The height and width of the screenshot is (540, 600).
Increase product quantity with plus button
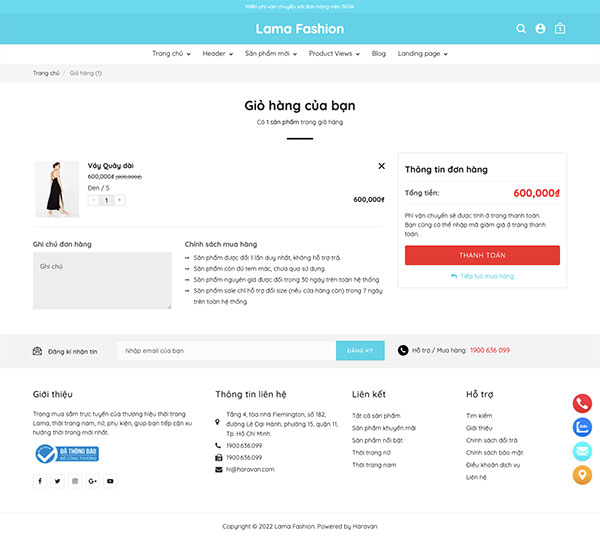click(119, 200)
